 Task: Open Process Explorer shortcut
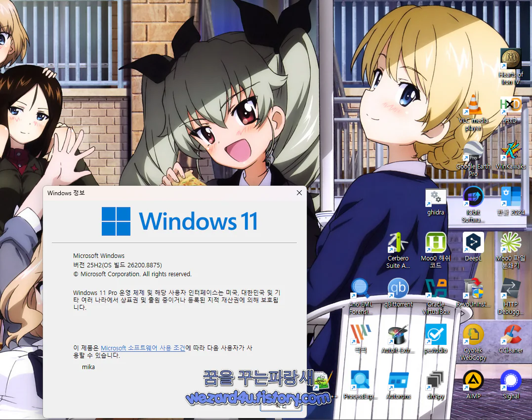[x=360, y=385]
